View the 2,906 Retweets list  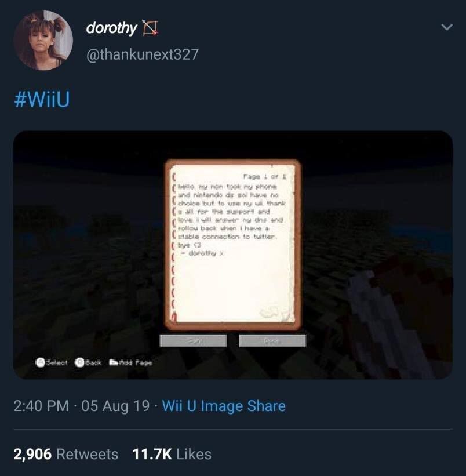tap(66, 454)
